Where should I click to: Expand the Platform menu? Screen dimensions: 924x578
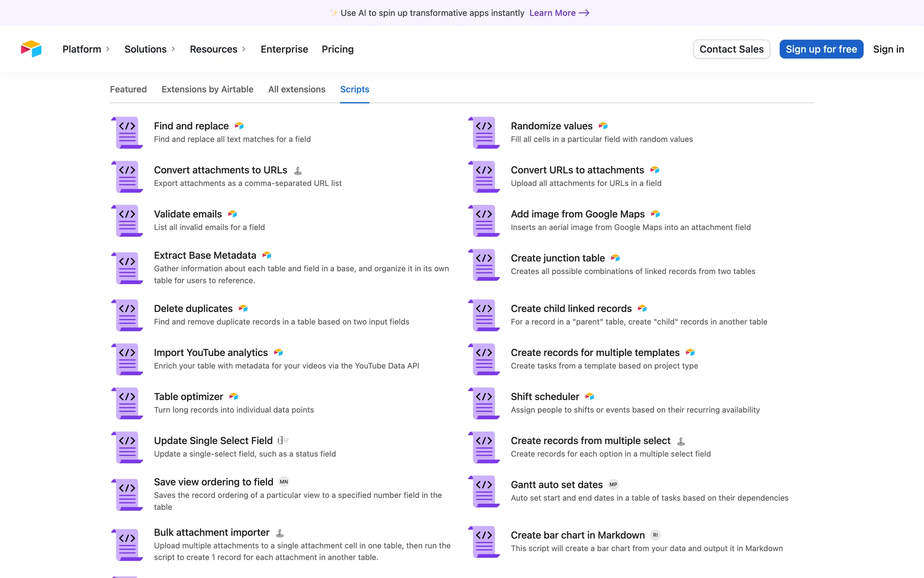click(86, 49)
